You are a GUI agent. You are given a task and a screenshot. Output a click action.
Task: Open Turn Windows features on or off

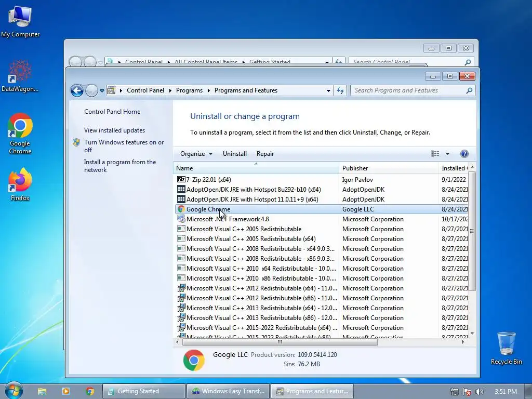pos(124,146)
